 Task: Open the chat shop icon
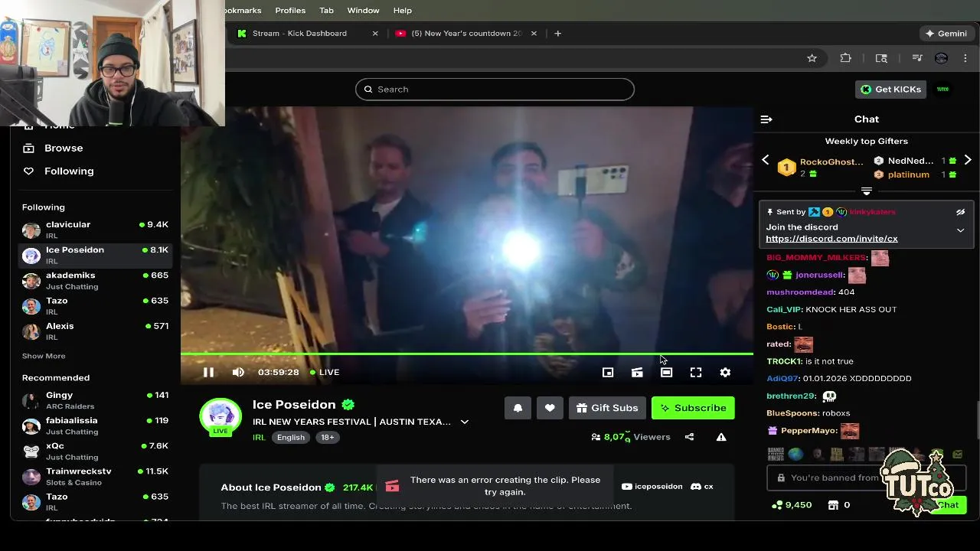pyautogui.click(x=834, y=505)
